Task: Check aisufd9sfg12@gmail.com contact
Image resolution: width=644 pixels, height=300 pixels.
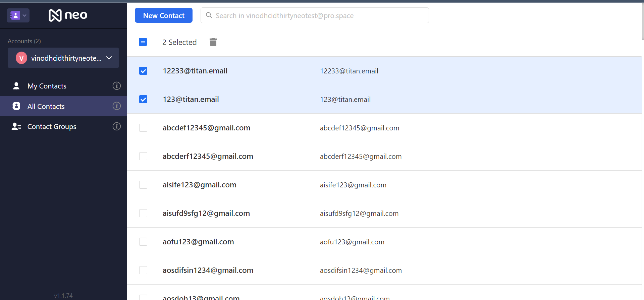Action: [143, 213]
